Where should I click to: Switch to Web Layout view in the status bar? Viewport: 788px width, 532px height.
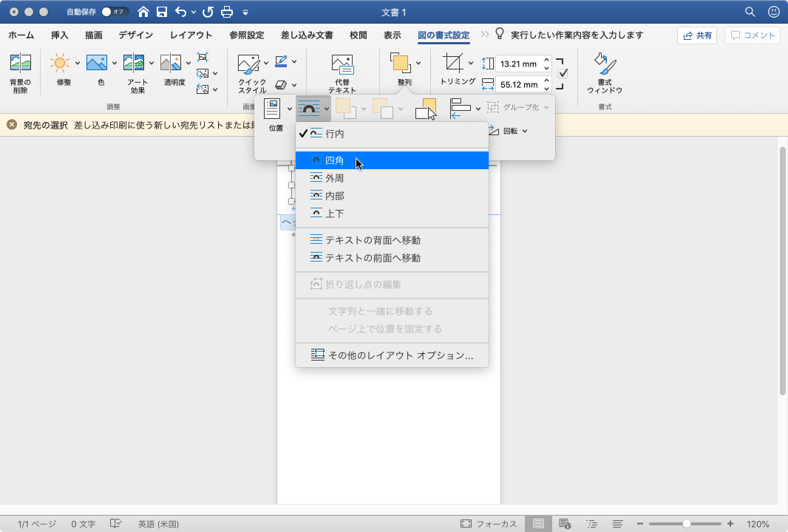click(x=564, y=523)
